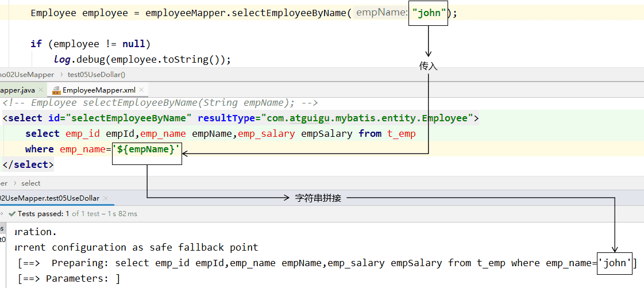This screenshot has width=644, height=288.
Task: Open the test05UseDollar() breadcrumb
Action: [96, 74]
